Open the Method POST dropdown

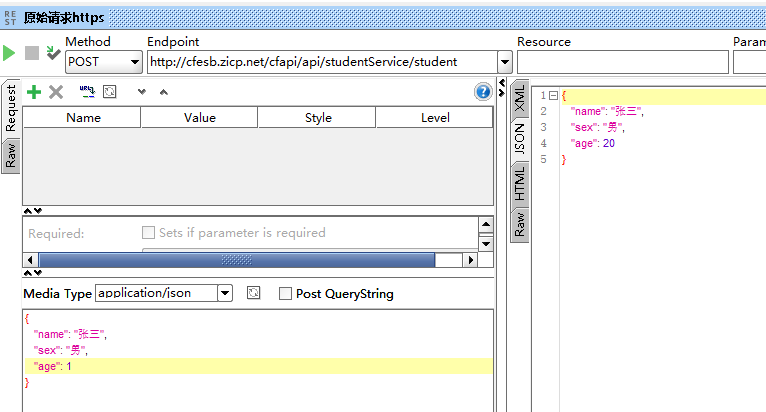pyautogui.click(x=104, y=62)
